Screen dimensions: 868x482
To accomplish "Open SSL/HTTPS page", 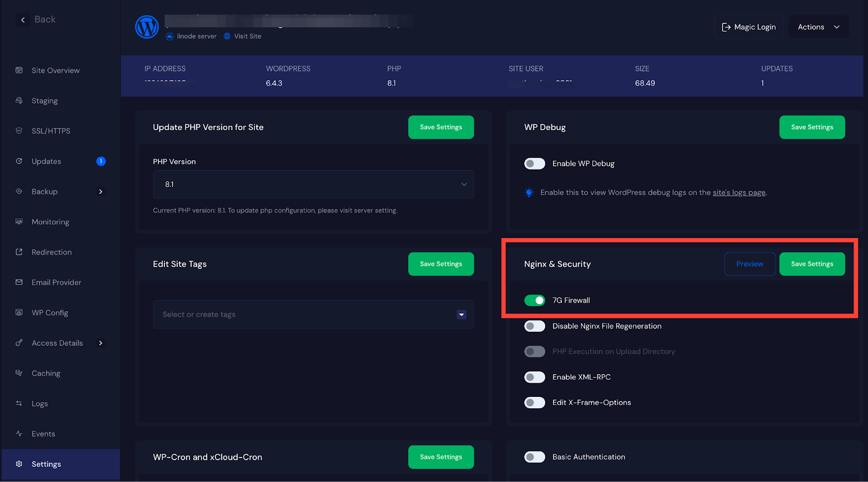I will pos(51,131).
